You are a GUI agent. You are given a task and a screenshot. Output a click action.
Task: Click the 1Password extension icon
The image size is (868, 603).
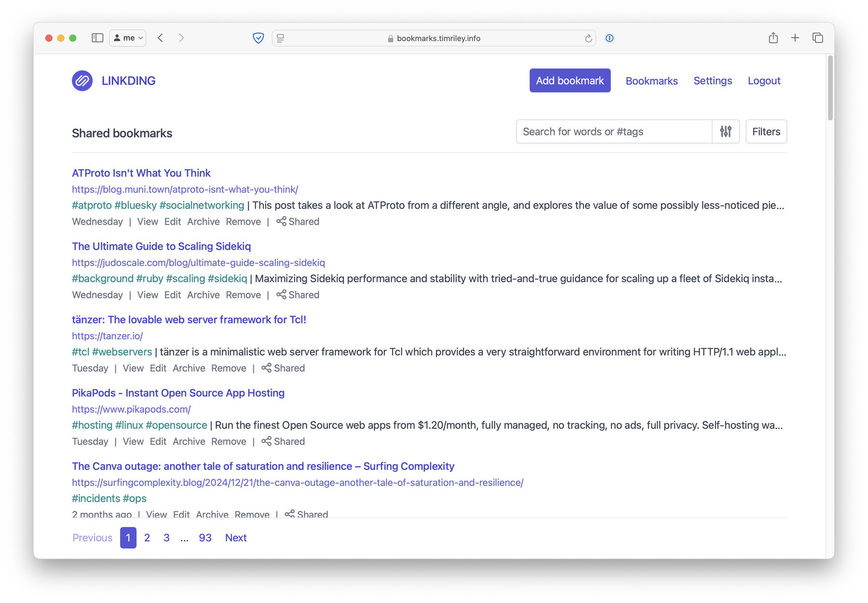click(610, 38)
